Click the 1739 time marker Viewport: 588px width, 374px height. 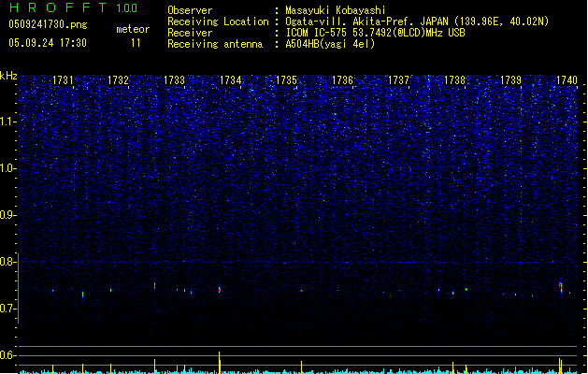(510, 80)
